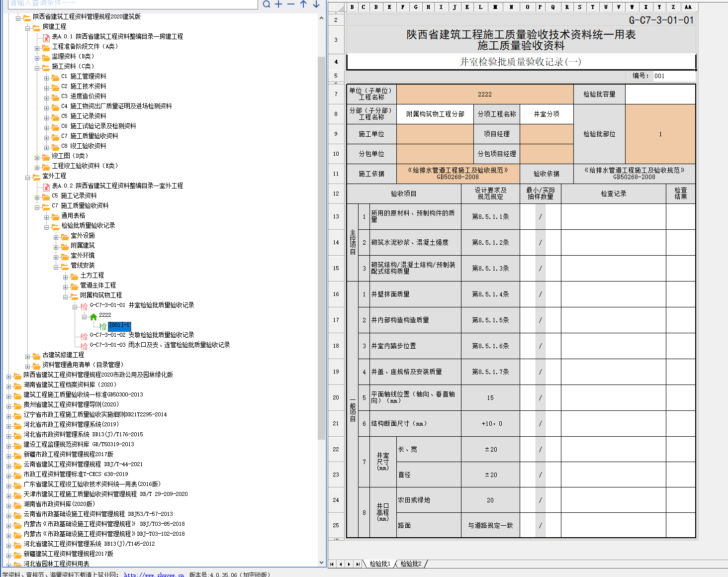The height and width of the screenshot is (577, 728).
Task: Click 检 icon of G-C7-3-01-03 雨水口
Action: [84, 346]
